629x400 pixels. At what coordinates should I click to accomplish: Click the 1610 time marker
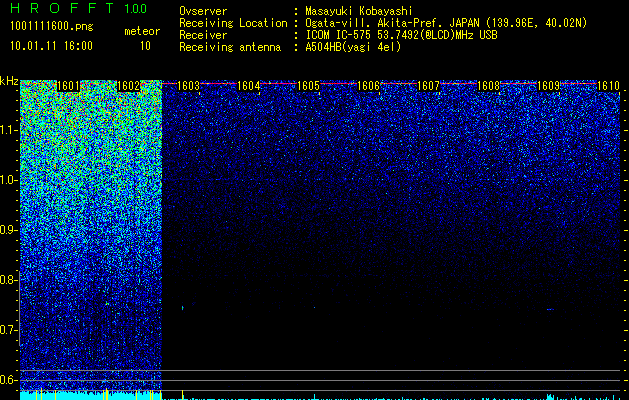609,86
